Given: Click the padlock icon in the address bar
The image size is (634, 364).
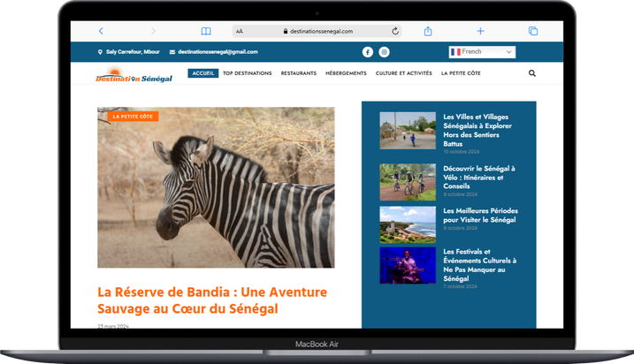Looking at the screenshot, I should pos(286,31).
